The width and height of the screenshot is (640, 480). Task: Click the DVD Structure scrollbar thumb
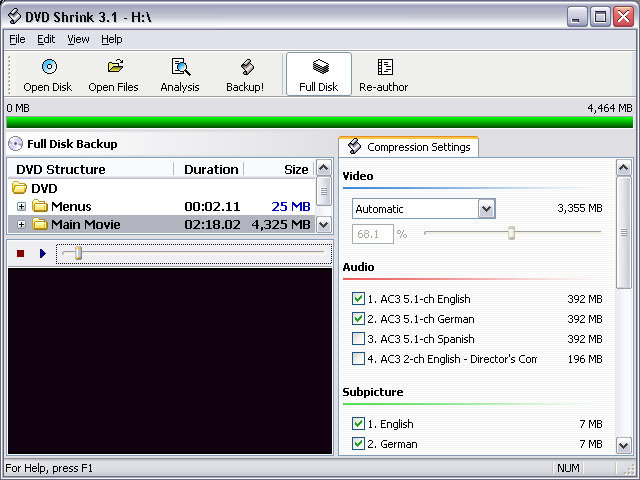pos(324,191)
